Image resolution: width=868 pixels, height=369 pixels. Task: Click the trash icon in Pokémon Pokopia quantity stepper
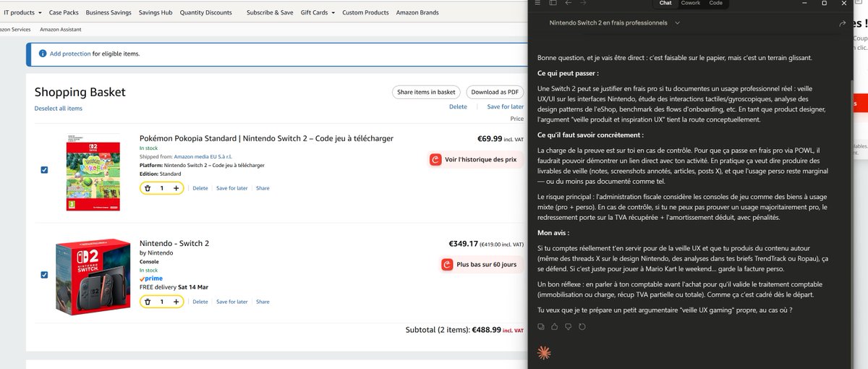point(148,188)
